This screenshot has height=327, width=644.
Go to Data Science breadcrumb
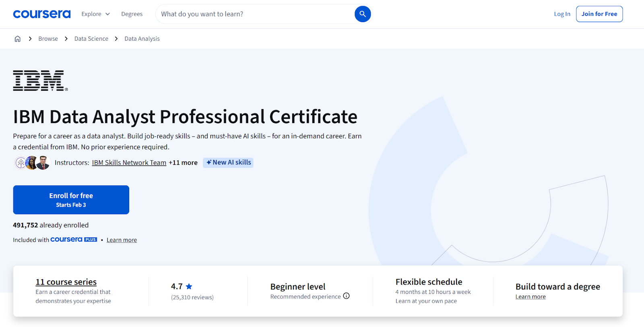91,39
